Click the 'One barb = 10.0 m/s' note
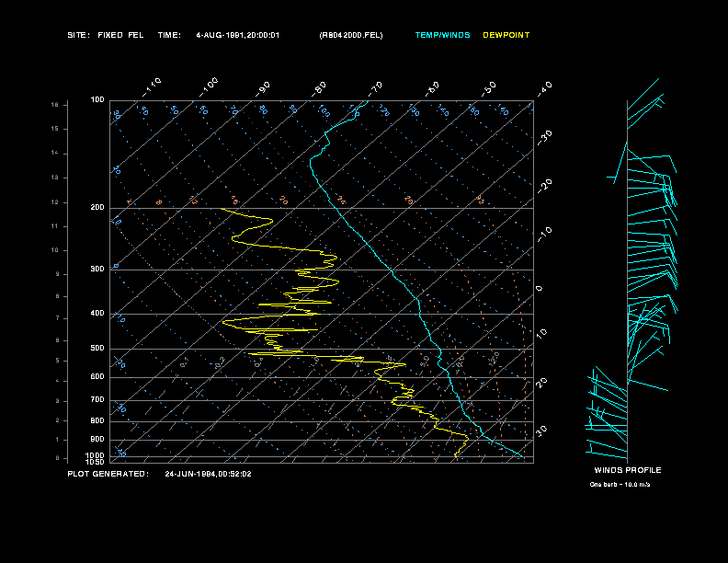 click(627, 485)
